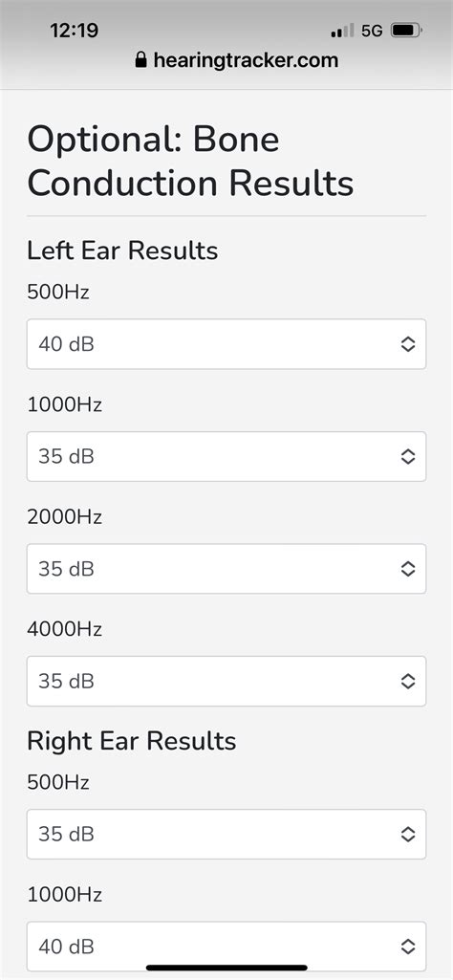Tap the lock icon beside hearingtracker.com
453x980 pixels.
140,60
